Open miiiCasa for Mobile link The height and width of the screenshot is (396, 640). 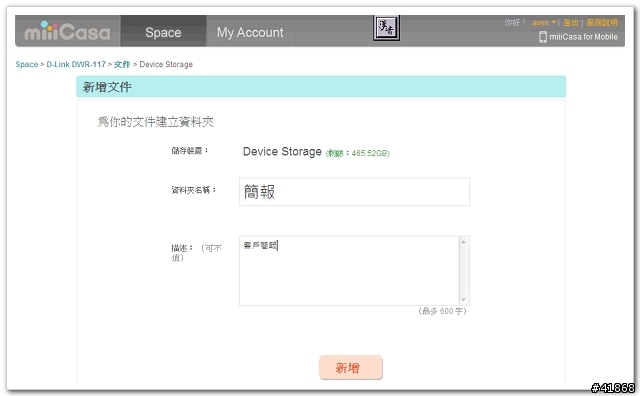pos(583,37)
